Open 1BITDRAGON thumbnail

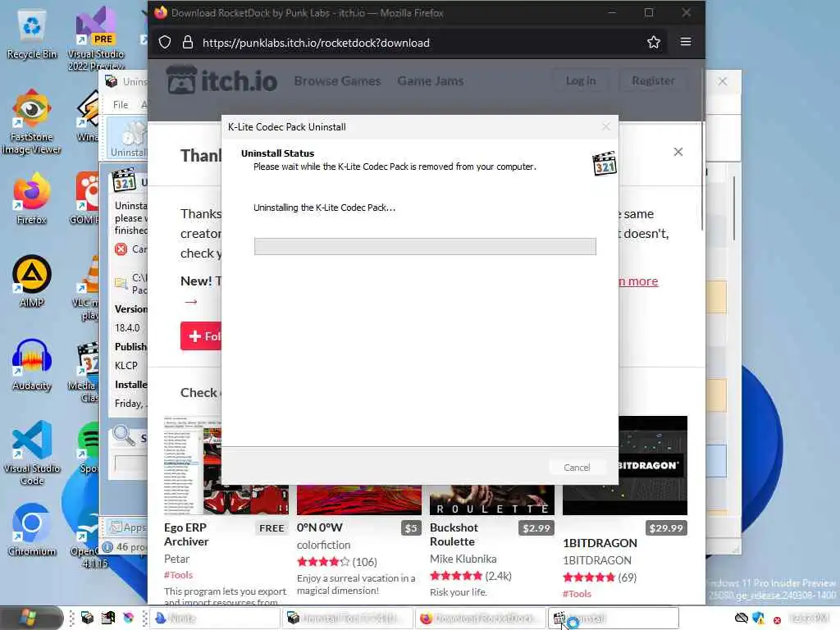pyautogui.click(x=652, y=465)
